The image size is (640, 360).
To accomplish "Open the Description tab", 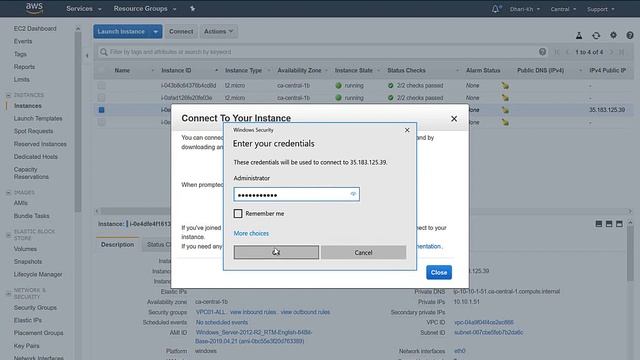I will tap(118, 244).
